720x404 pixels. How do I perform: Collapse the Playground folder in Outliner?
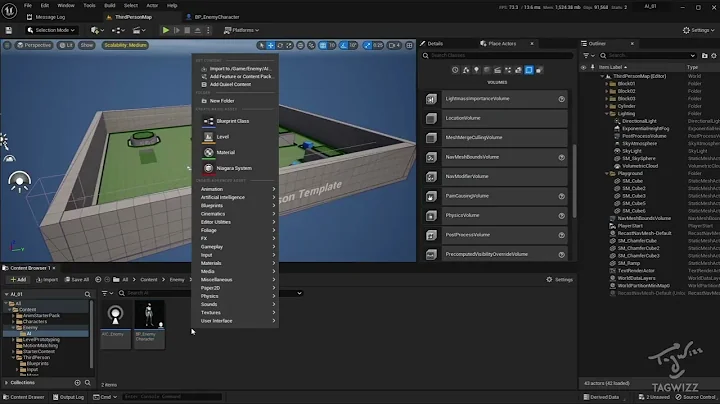tap(607, 174)
